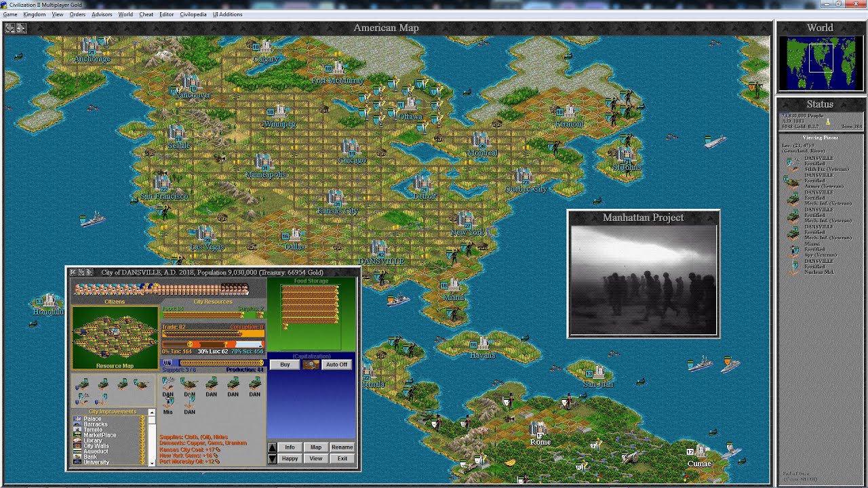Open the Orders menu
Viewport: 868px width, 488px height.
pos(77,14)
